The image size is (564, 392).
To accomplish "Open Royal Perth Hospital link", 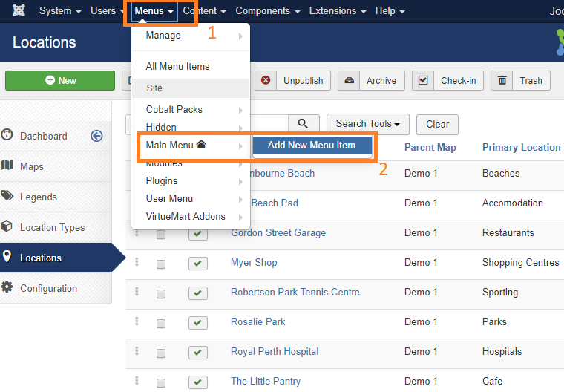I will 275,351.
